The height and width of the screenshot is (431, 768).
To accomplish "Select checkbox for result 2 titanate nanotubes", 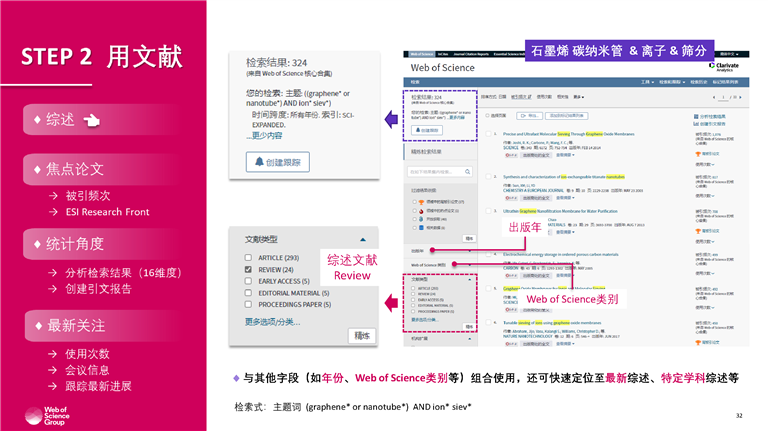I will 488,176.
